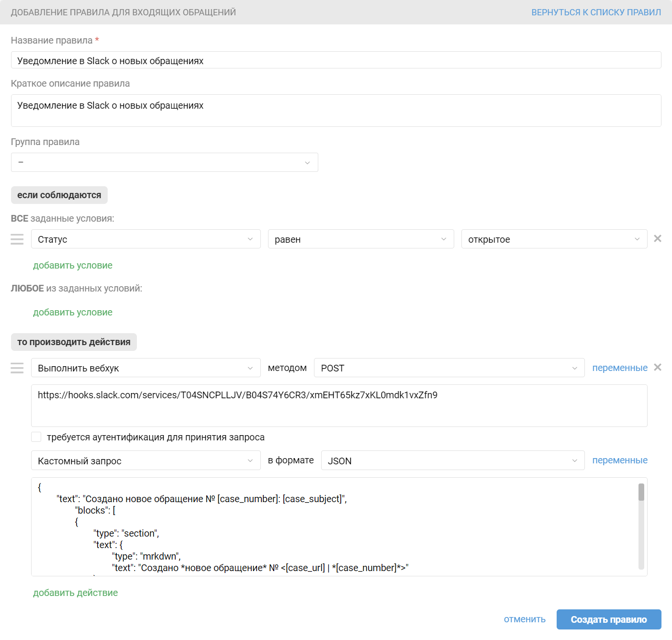The height and width of the screenshot is (640, 672).
Task: Go back via Вернуться к списку правил
Action: [596, 12]
